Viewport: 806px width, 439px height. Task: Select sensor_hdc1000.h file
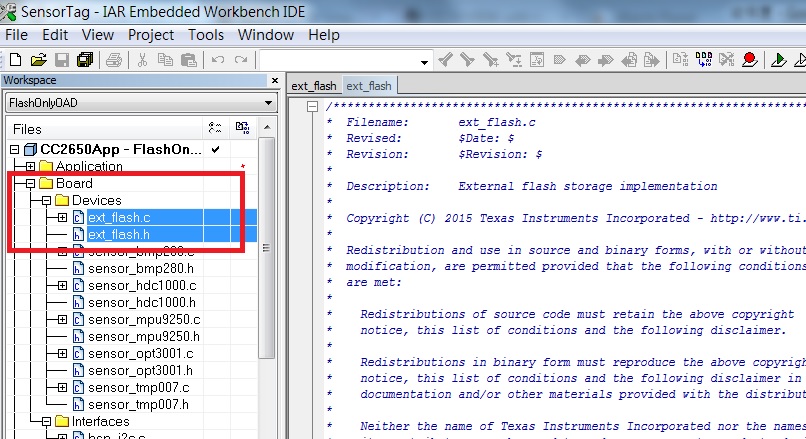[142, 302]
